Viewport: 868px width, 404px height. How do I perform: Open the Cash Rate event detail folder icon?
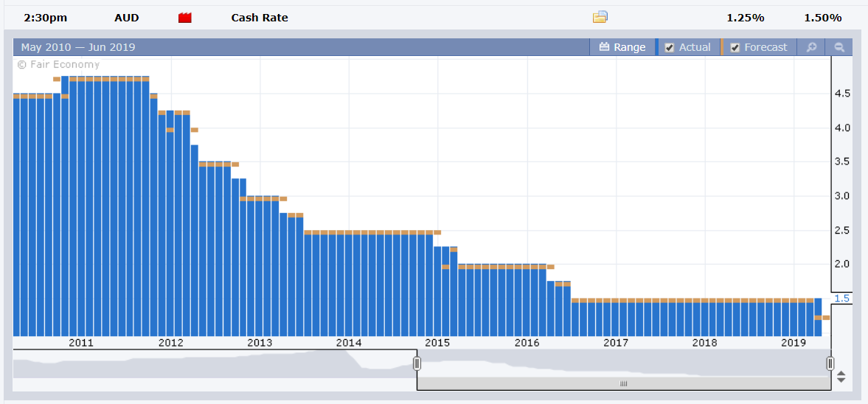pyautogui.click(x=600, y=17)
